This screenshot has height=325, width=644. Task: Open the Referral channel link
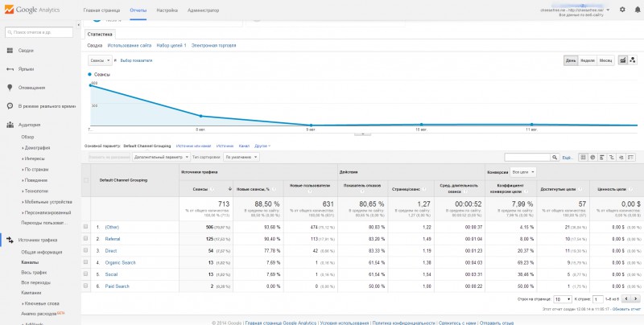point(113,239)
